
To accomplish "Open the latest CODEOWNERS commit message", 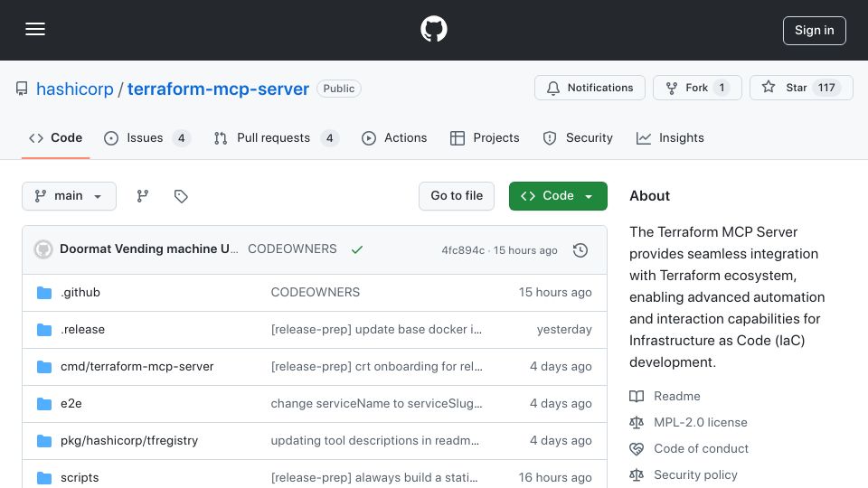I will (x=292, y=249).
